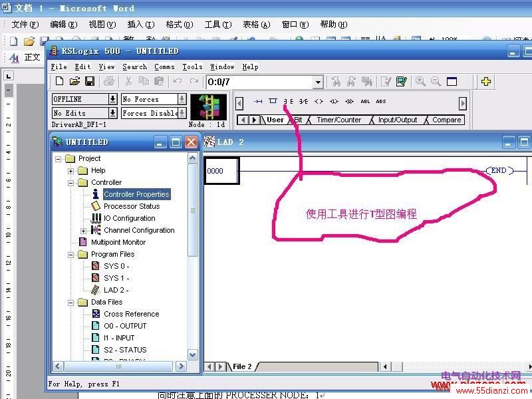Switch to the Input/Output instruction tab
Image resolution: width=532 pixels, height=399 pixels.
click(x=397, y=120)
